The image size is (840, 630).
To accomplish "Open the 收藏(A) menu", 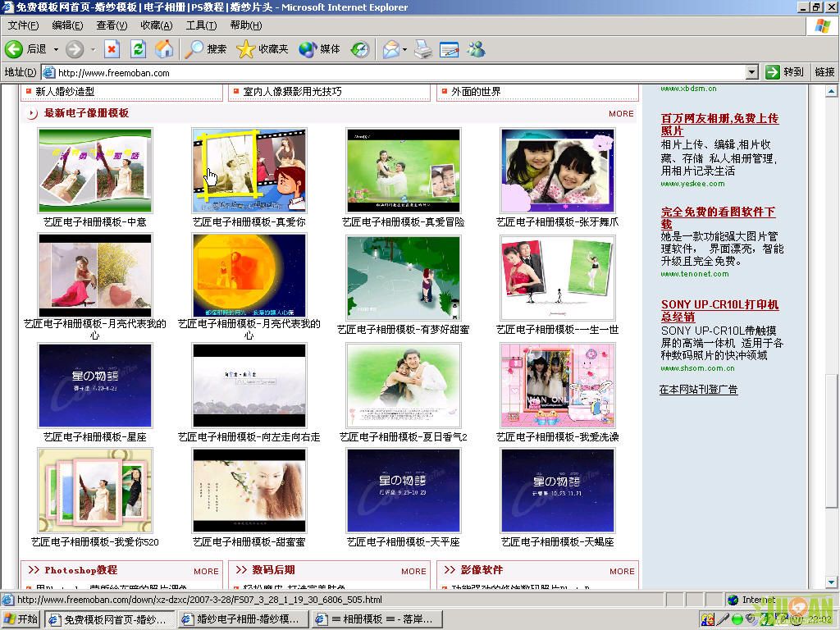I will [x=157, y=25].
